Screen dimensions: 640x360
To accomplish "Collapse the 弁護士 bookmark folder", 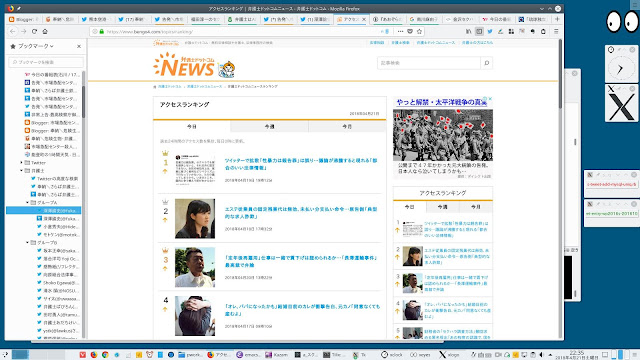I will coord(21,171).
